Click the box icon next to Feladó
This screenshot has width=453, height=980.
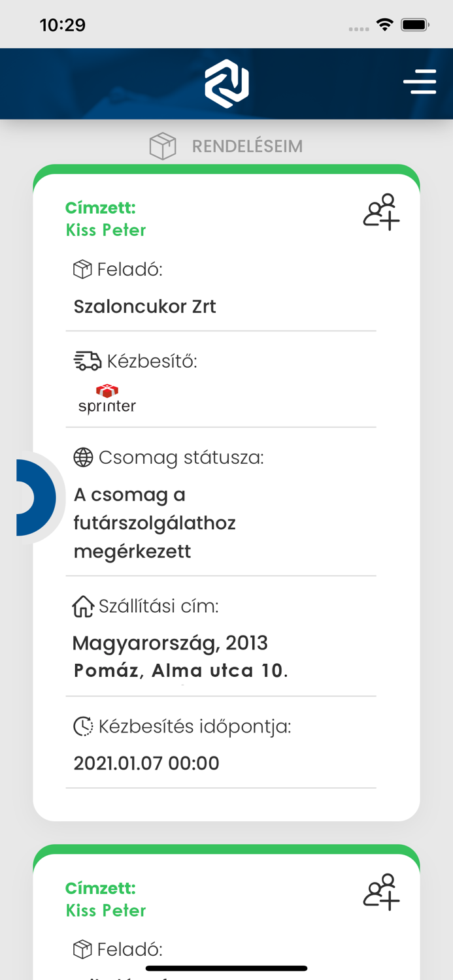coord(81,268)
